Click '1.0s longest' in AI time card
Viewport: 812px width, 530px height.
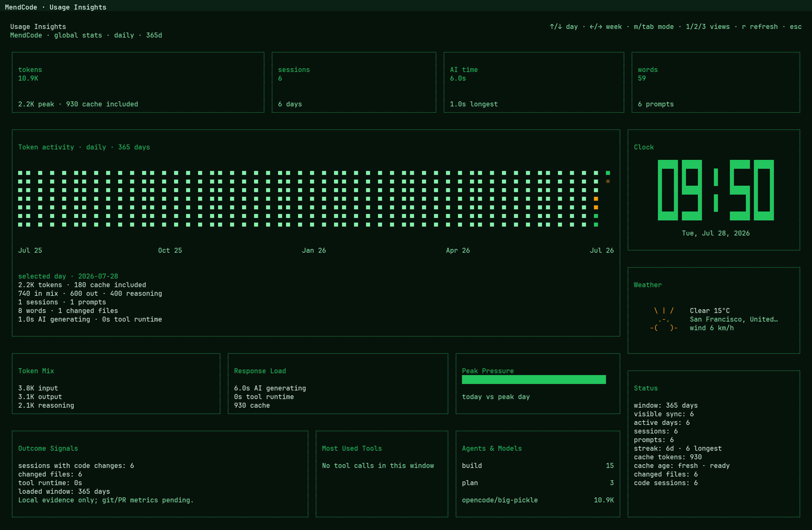474,104
